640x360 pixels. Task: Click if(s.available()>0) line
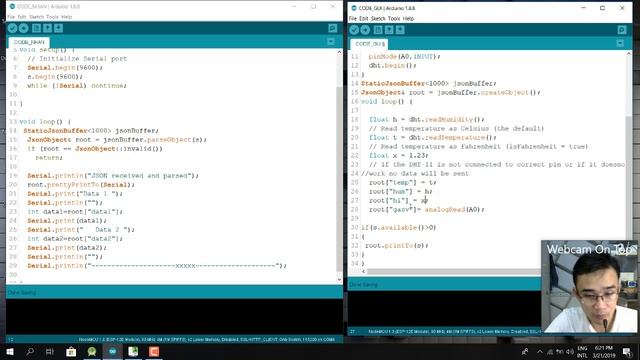398,227
